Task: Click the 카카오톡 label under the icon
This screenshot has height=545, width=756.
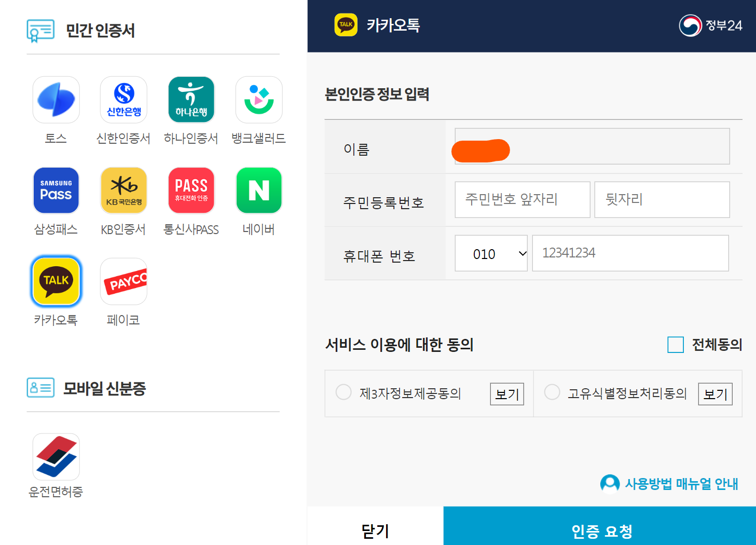Action: (56, 320)
